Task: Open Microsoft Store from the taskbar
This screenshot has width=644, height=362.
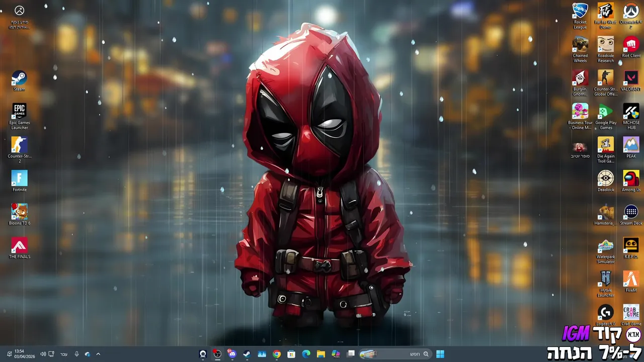Action: 291,354
